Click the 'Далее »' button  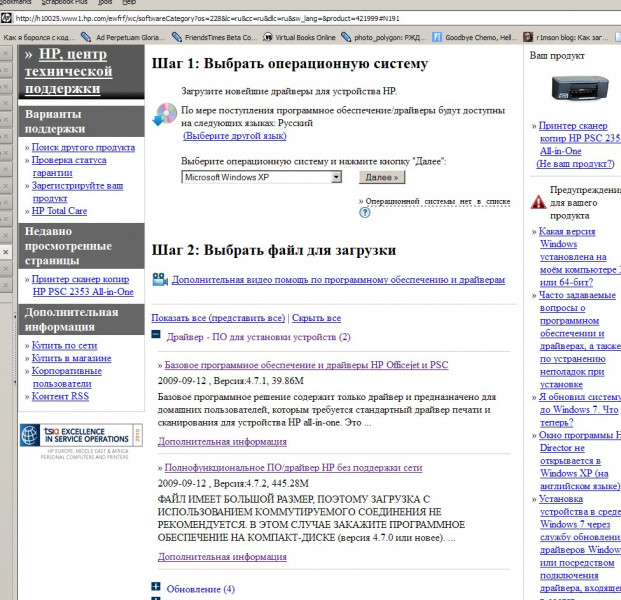382,177
